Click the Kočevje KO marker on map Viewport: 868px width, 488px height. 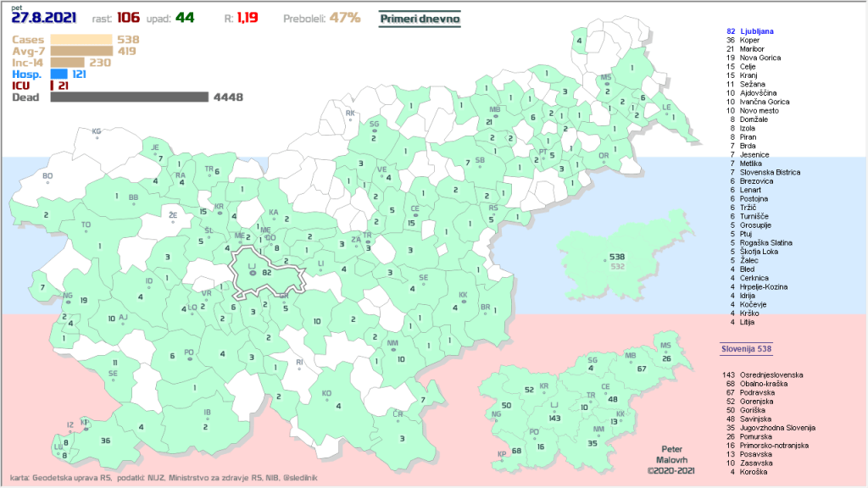coord(326,399)
